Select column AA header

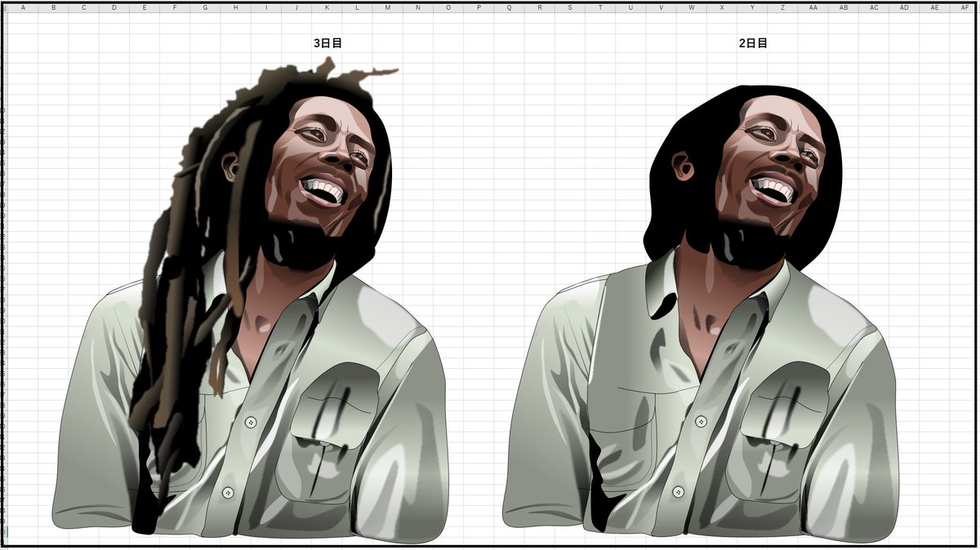(813, 7)
